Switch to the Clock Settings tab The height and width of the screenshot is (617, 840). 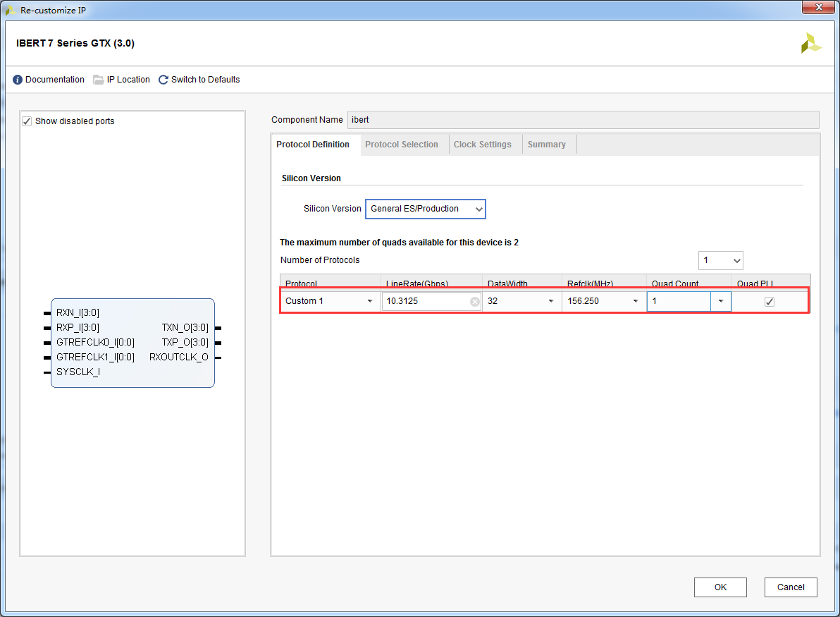tap(482, 145)
